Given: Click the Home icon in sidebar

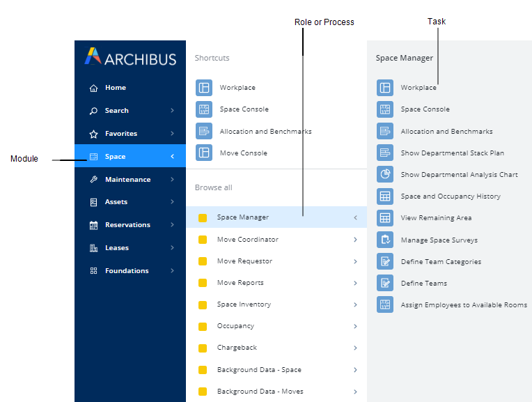Looking at the screenshot, I should [94, 88].
